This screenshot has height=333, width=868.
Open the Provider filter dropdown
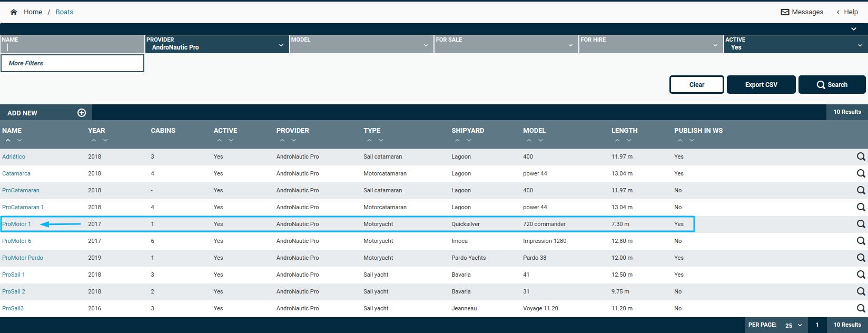coord(216,44)
